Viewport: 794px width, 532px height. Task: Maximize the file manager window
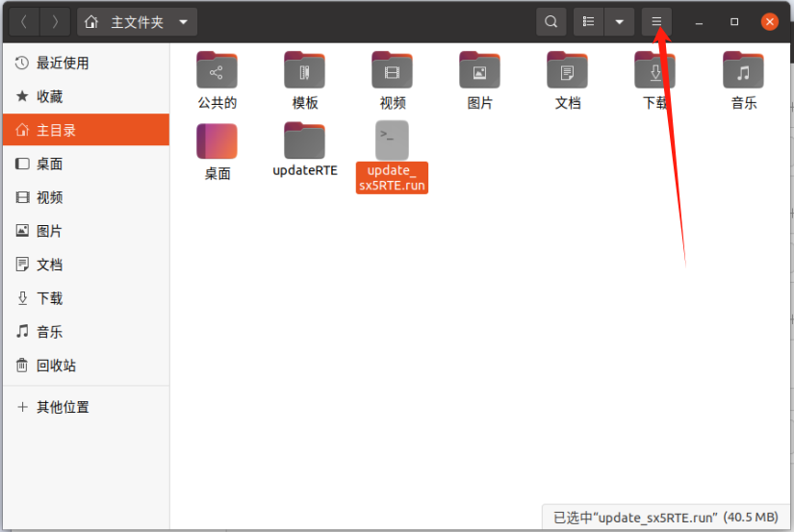coord(734,22)
